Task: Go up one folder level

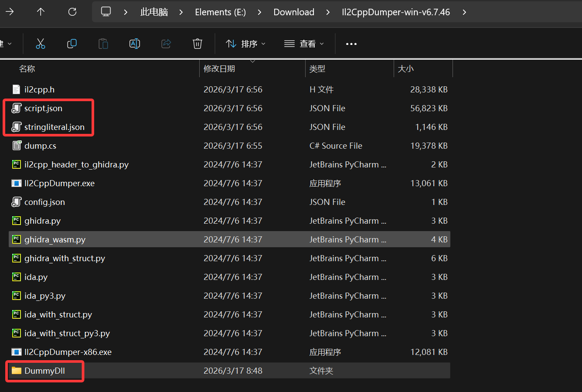Action: point(41,12)
